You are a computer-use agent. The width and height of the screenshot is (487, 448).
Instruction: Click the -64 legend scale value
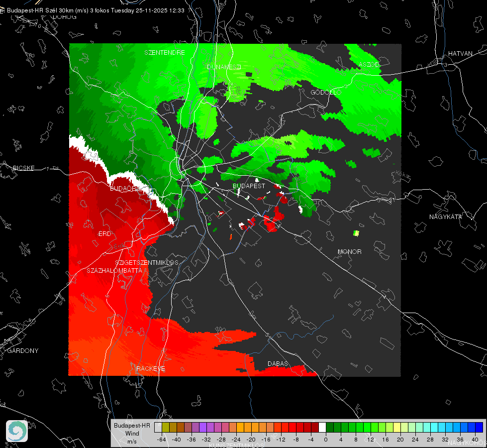pos(162,440)
